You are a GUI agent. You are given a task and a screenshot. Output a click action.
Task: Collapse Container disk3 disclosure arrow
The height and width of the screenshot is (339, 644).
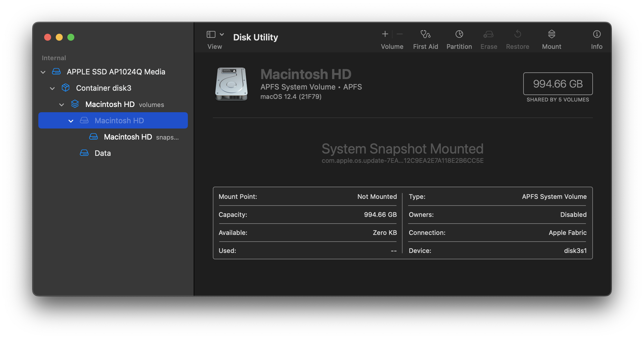pos(52,88)
